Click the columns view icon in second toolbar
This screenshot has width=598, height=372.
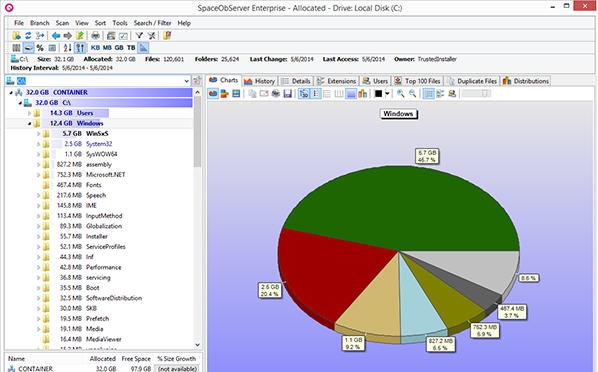click(16, 48)
